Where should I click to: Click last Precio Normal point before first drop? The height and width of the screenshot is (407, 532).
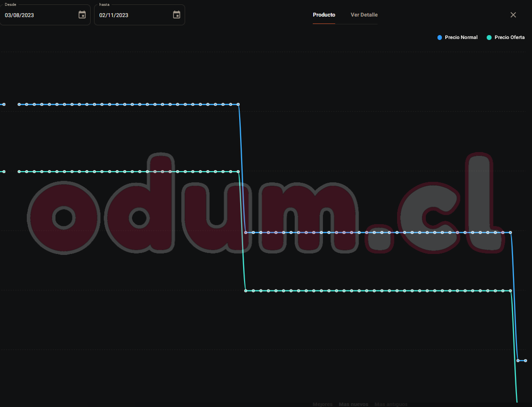click(x=238, y=104)
